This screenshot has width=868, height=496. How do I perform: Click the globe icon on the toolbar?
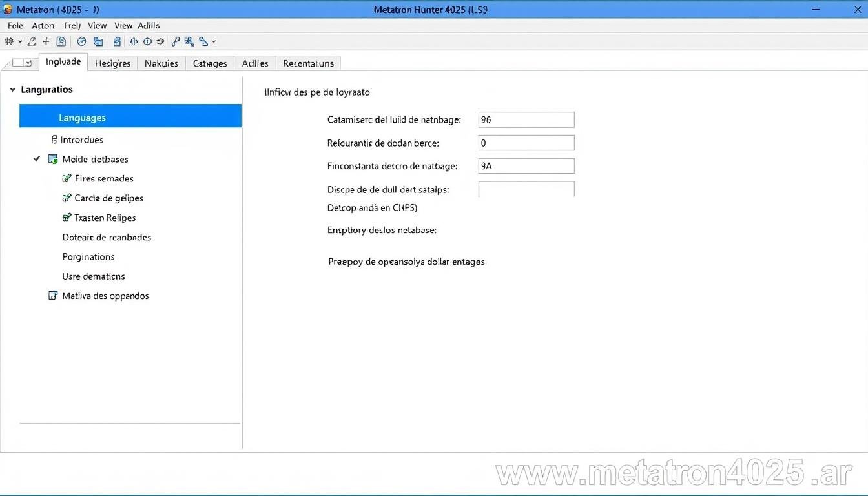click(x=81, y=41)
